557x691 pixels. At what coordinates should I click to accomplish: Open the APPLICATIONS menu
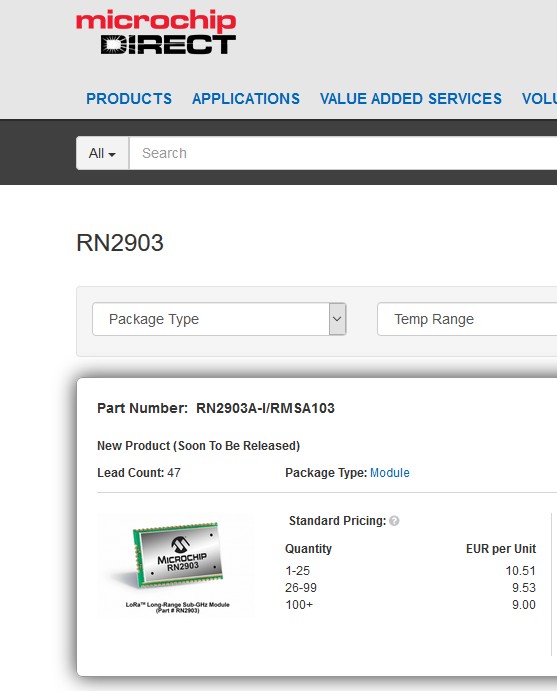246,99
